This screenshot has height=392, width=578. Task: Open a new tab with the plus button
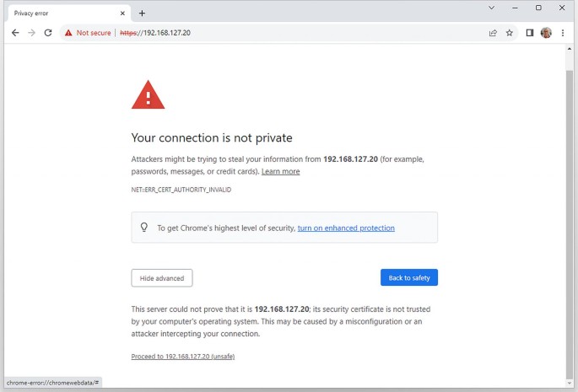142,13
